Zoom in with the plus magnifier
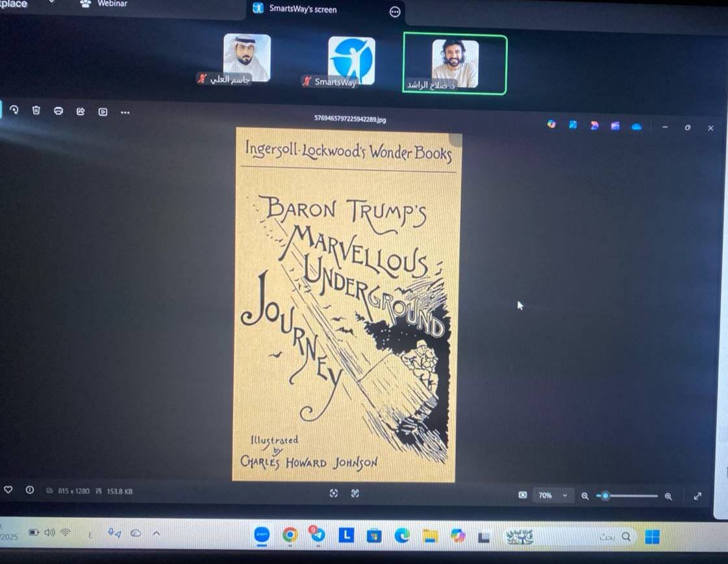 point(668,497)
